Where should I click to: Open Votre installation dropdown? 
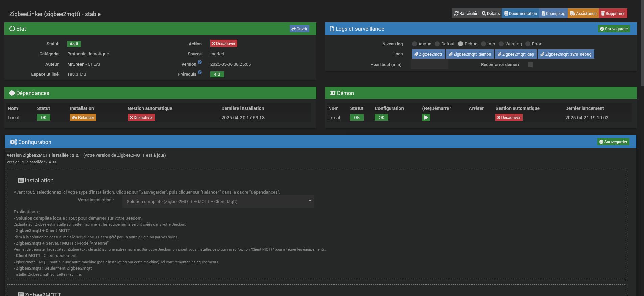[x=218, y=201]
